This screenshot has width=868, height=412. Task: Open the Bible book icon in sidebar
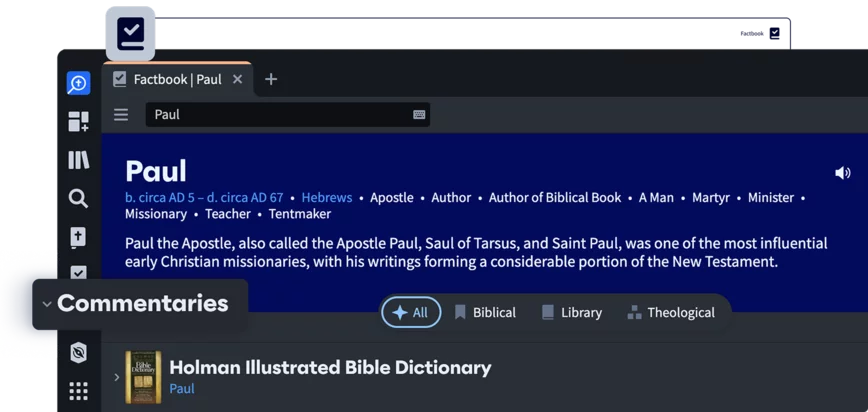click(x=79, y=237)
